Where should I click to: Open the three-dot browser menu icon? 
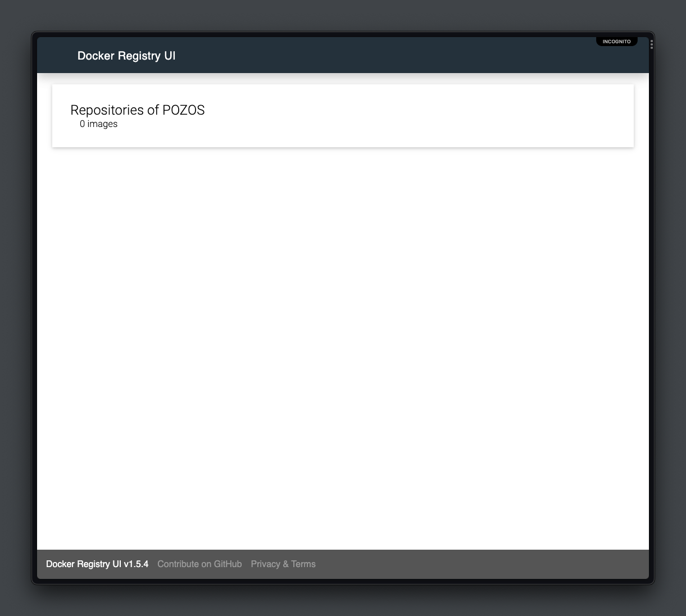coord(652,44)
